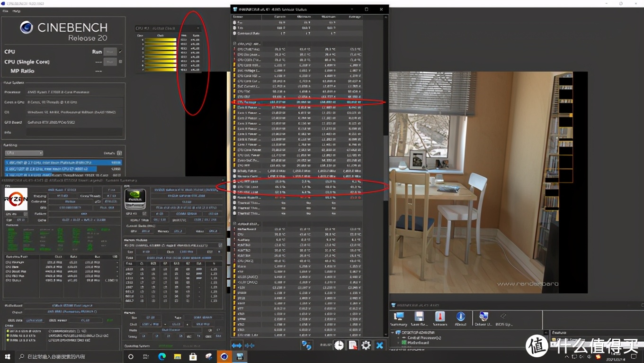
Task: Click the expand columns blue arrows icon
Action: 236,345
